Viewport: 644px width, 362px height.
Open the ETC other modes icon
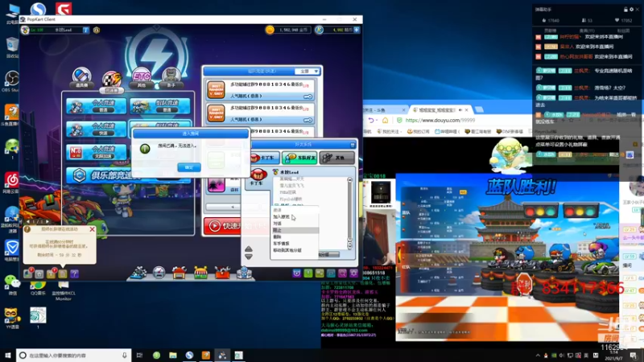(142, 77)
